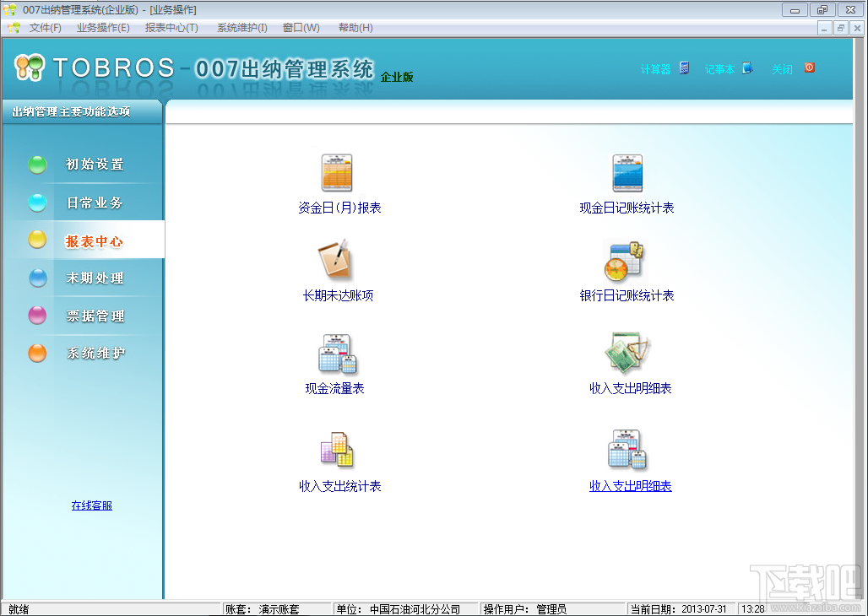Click the 长期未达账项 label
The width and height of the screenshot is (868, 616).
[x=338, y=295]
